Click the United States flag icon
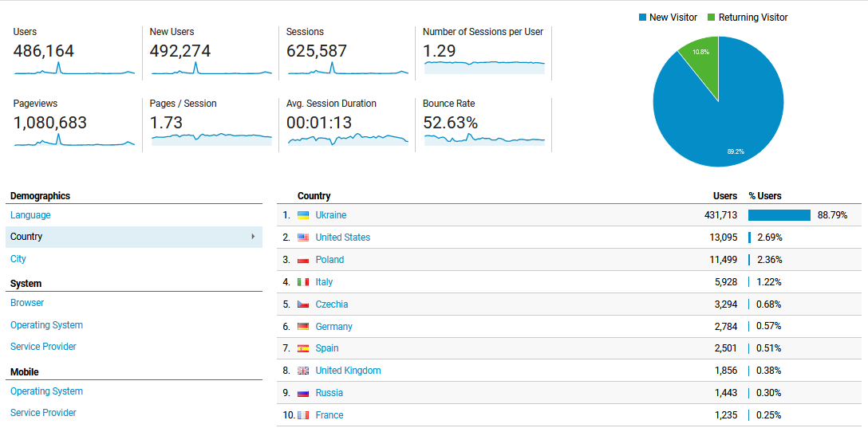The width and height of the screenshot is (868, 428). [303, 238]
